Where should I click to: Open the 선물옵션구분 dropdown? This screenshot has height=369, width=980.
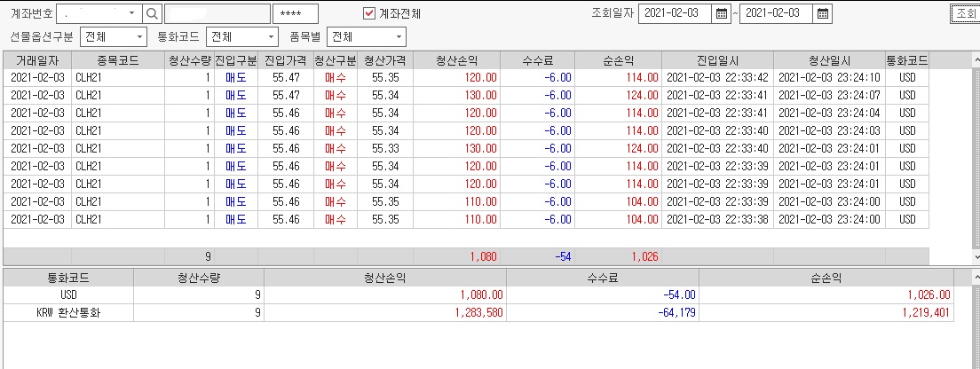pos(138,37)
